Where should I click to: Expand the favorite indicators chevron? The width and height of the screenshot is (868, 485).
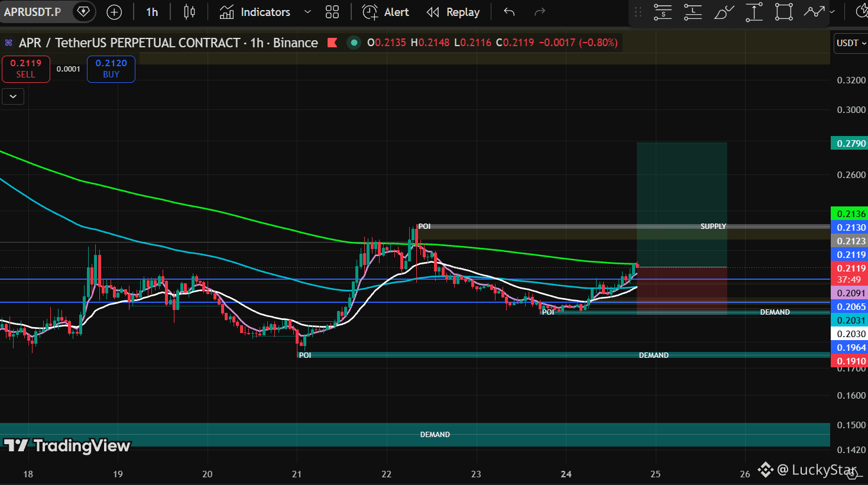307,12
